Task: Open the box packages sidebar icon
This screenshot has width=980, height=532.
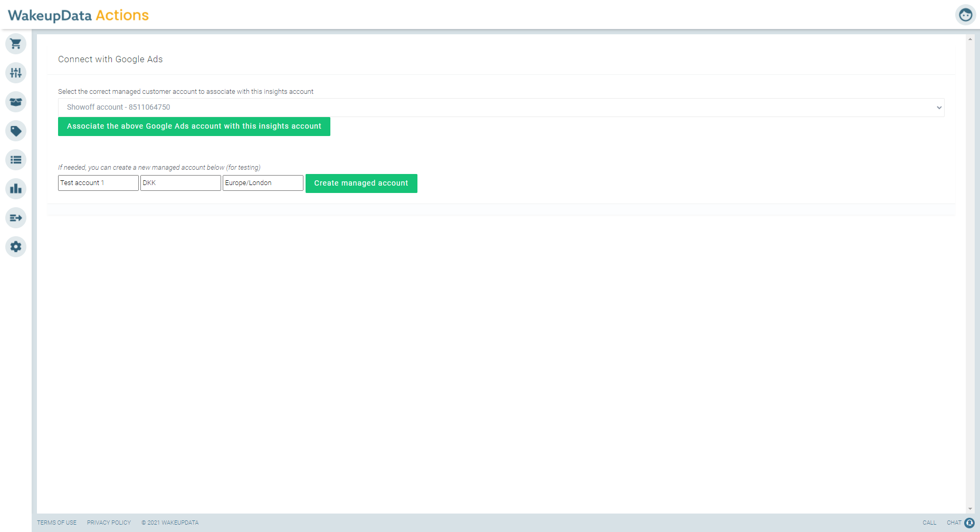Action: tap(16, 102)
